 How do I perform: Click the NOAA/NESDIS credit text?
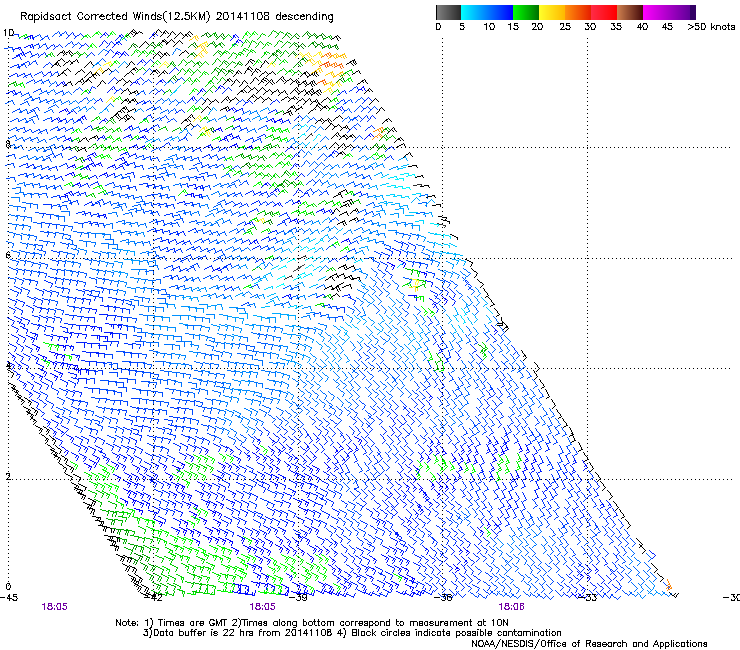(589, 644)
